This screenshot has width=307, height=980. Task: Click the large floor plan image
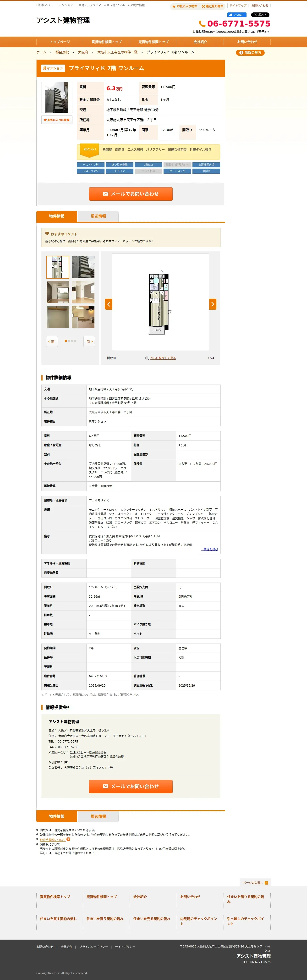[160, 302]
